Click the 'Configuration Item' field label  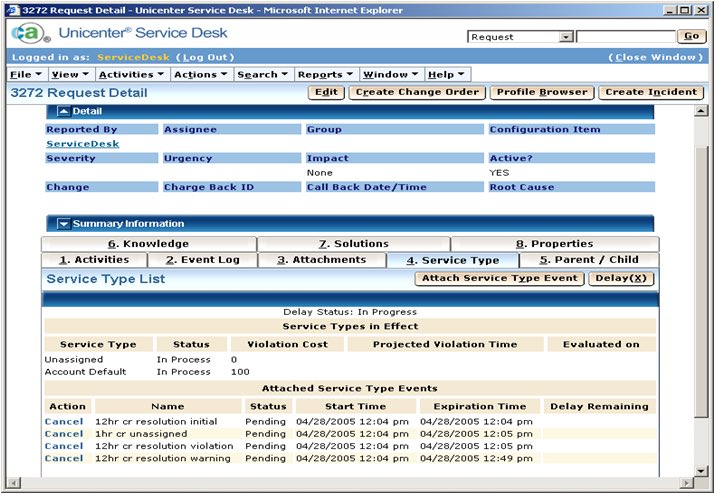[545, 130]
